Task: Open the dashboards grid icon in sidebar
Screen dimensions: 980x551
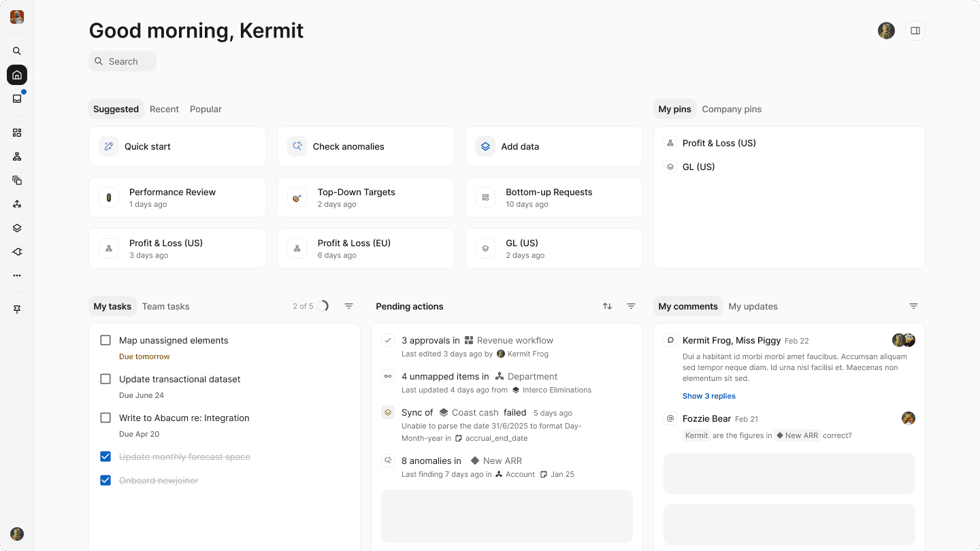Action: [17, 133]
